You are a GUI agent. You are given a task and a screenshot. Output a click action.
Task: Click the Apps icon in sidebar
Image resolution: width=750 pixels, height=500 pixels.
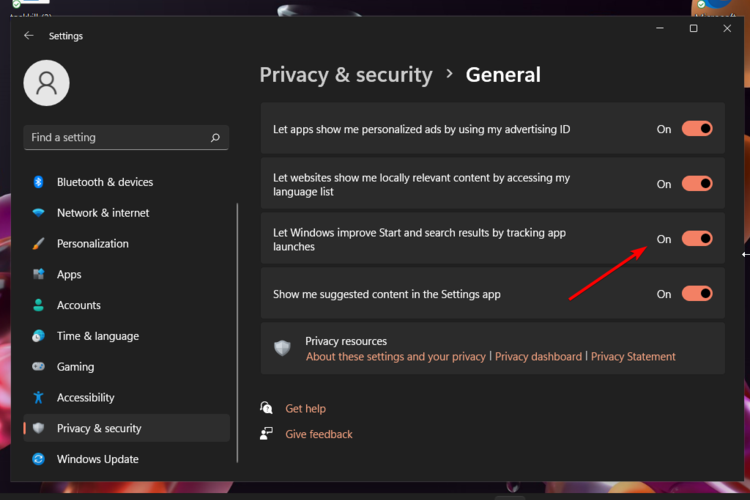coord(38,274)
